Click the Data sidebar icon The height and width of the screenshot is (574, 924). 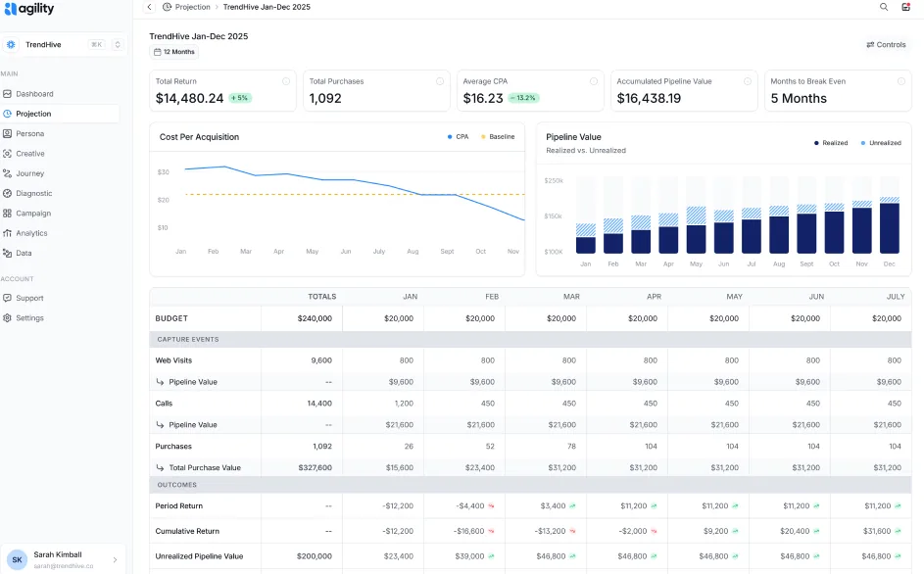[x=7, y=253]
